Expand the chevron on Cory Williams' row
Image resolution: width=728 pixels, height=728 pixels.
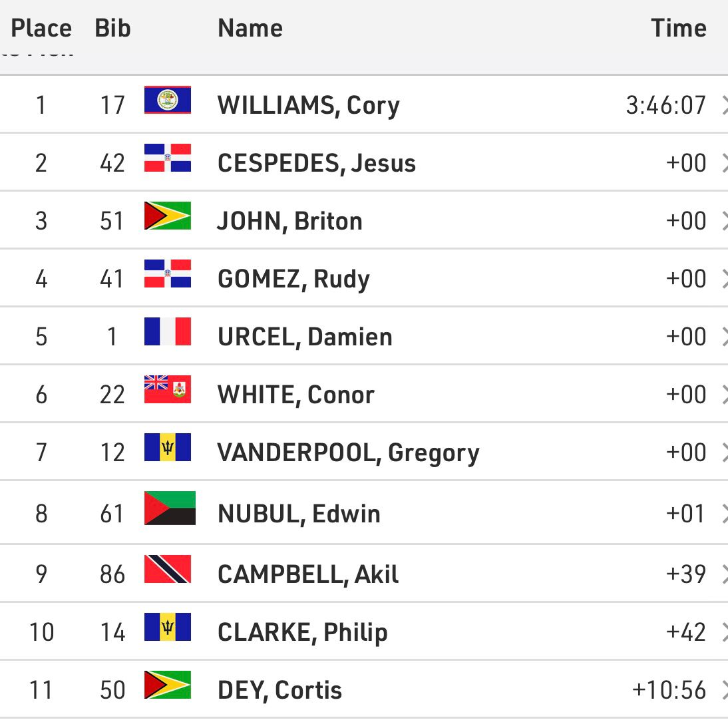point(724,105)
